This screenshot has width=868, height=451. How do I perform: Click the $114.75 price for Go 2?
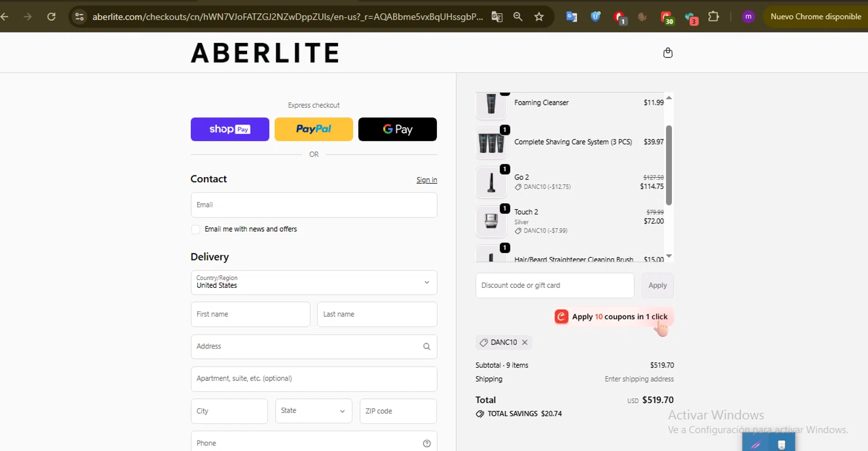click(x=652, y=186)
